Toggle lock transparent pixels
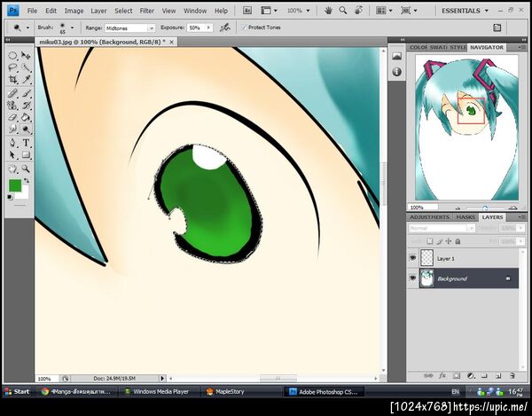This screenshot has height=416, width=532. 430,241
